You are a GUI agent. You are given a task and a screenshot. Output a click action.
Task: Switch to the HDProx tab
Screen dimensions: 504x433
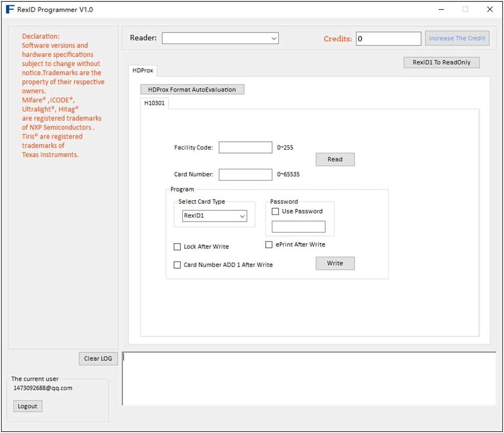point(143,70)
